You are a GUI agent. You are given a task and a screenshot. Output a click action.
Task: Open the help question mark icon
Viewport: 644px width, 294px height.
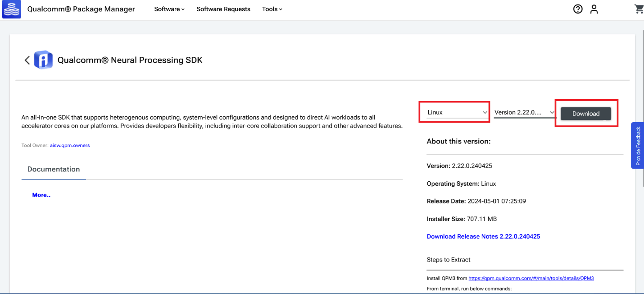(578, 9)
